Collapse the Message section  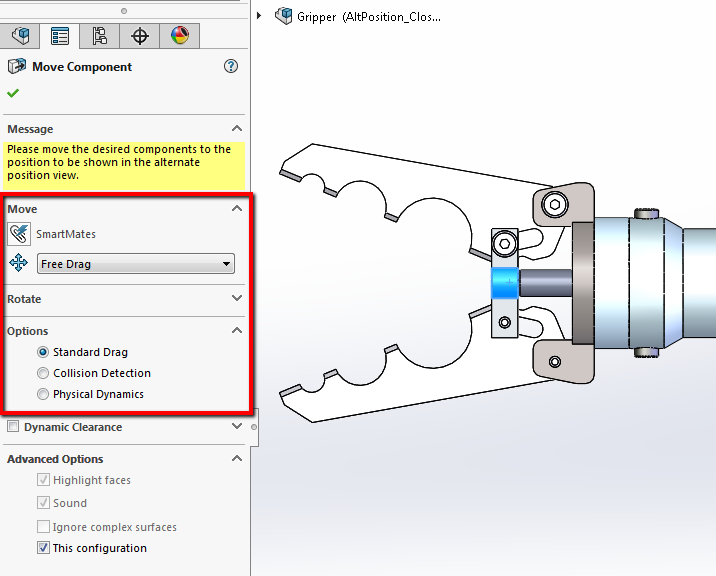click(x=237, y=129)
